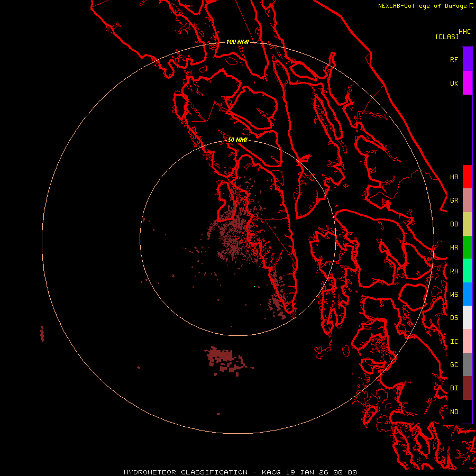Click the GR legend label
Screen dimensions: 476x476
point(454,200)
